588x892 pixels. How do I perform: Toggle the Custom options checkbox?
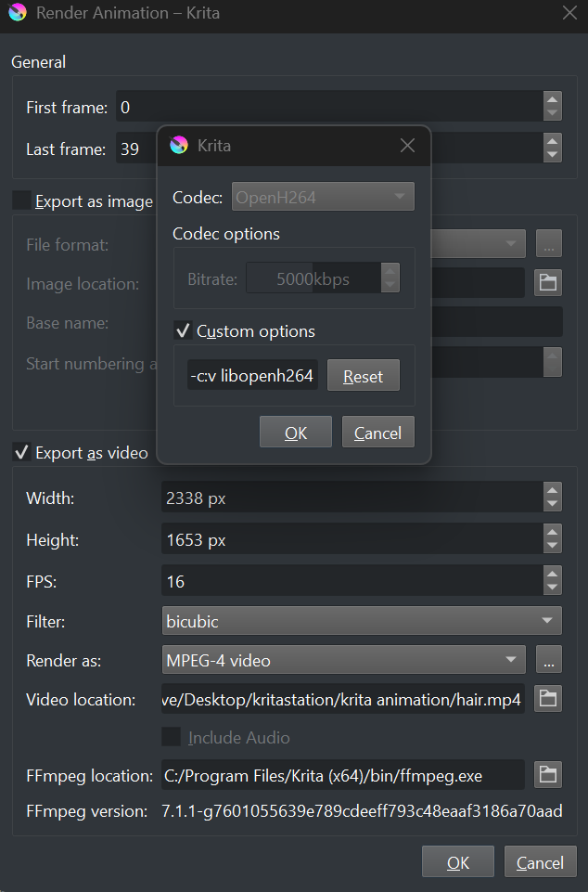point(184,331)
